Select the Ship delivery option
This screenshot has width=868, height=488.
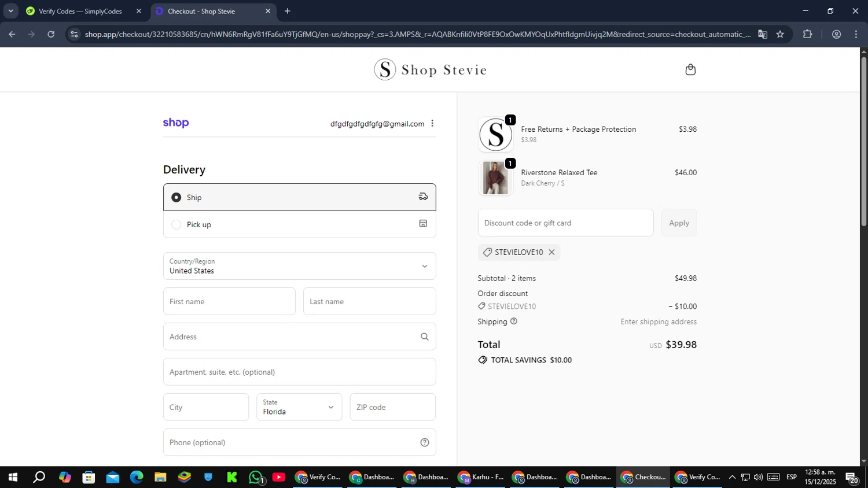300,197
